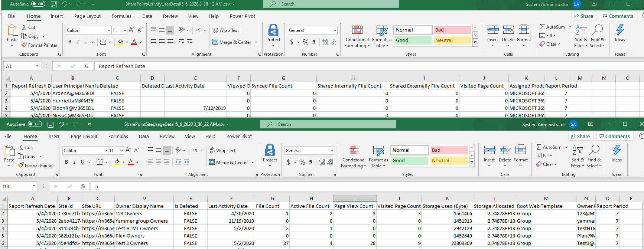Screen dimensions: 644x249
Task: Increase indent in the bottom window
Action: point(186,162)
